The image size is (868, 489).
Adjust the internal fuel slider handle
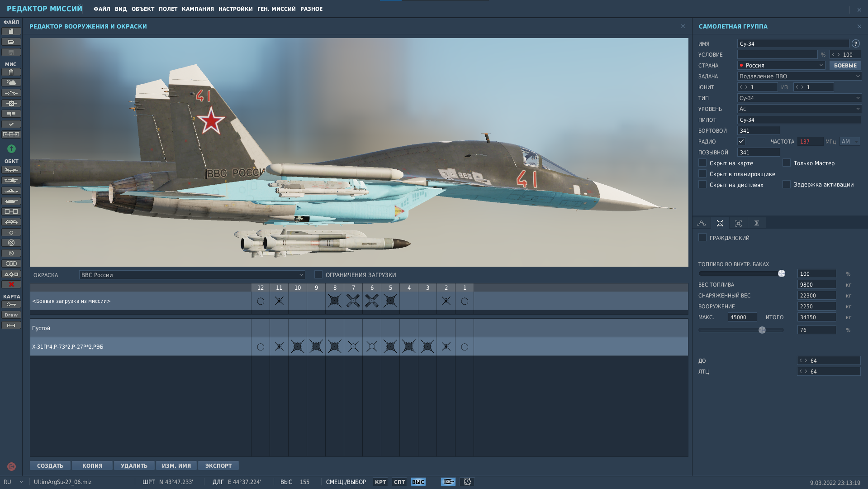point(782,273)
